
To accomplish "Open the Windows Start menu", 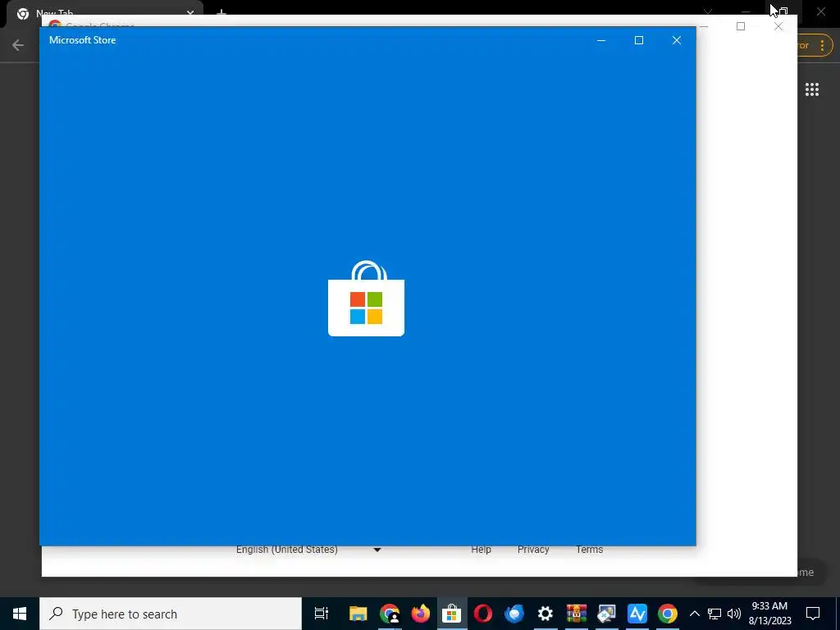I will (x=20, y=614).
